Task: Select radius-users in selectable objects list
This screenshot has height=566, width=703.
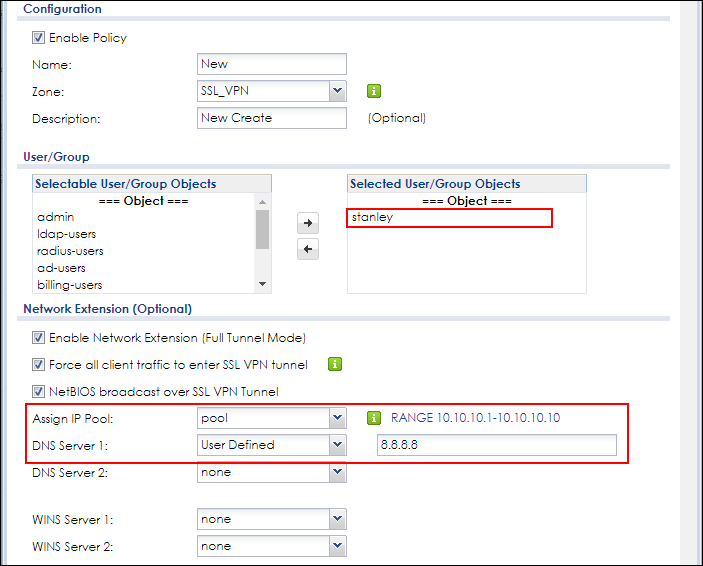Action: (x=70, y=251)
